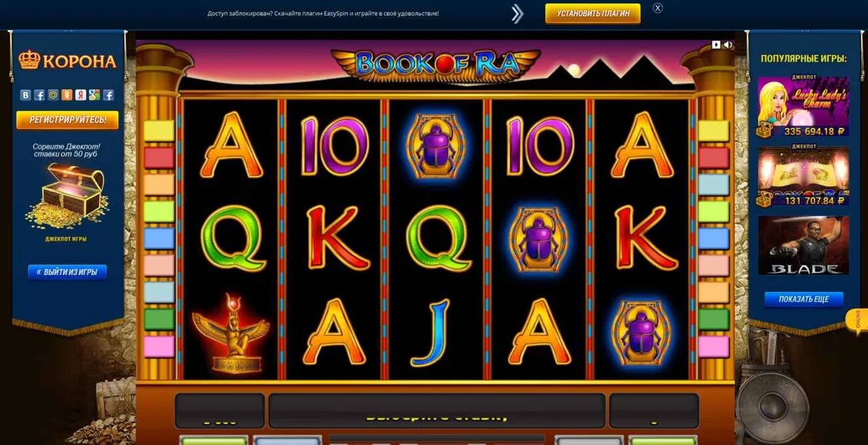This screenshot has width=868, height=445.
Task: Click Выйти из игры button
Action: pyautogui.click(x=67, y=272)
